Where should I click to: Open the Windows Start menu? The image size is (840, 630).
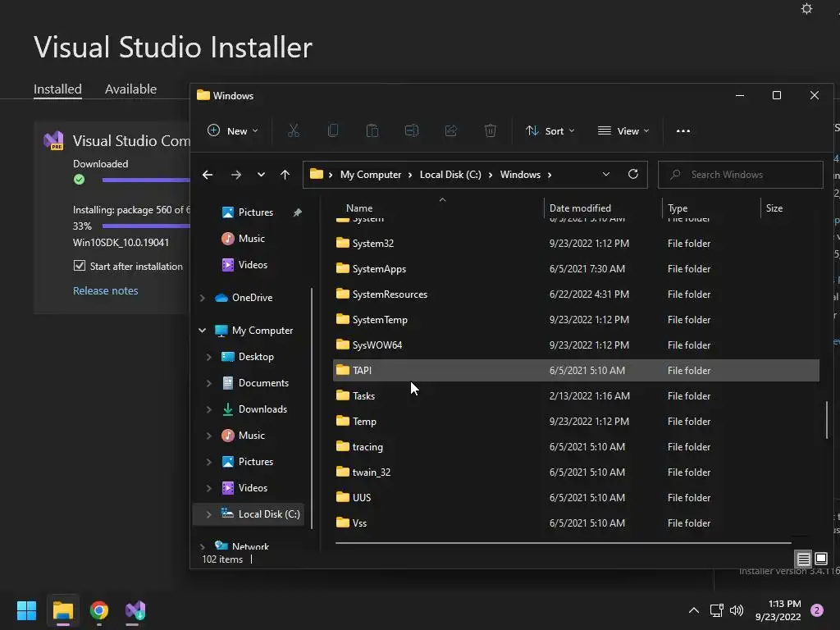click(26, 610)
